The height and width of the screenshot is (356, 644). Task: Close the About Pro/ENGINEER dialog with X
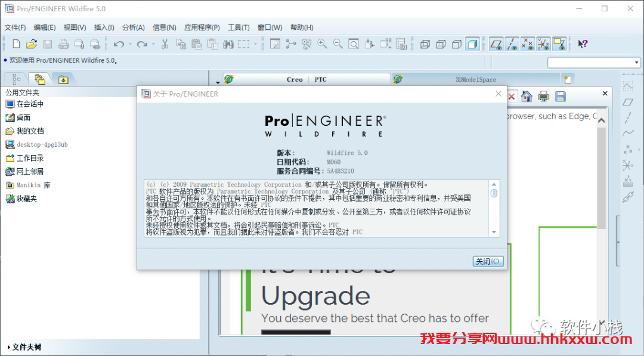pos(498,94)
